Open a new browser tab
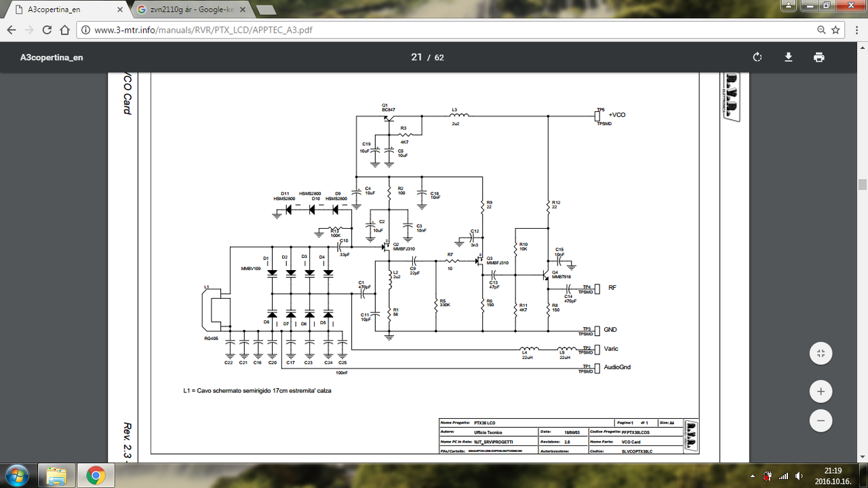 click(x=266, y=10)
